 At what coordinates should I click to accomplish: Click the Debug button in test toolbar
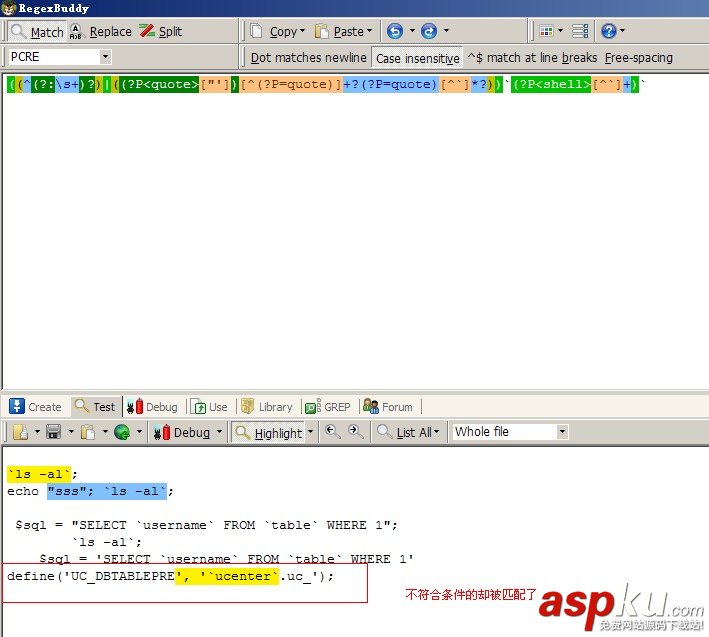[x=182, y=433]
